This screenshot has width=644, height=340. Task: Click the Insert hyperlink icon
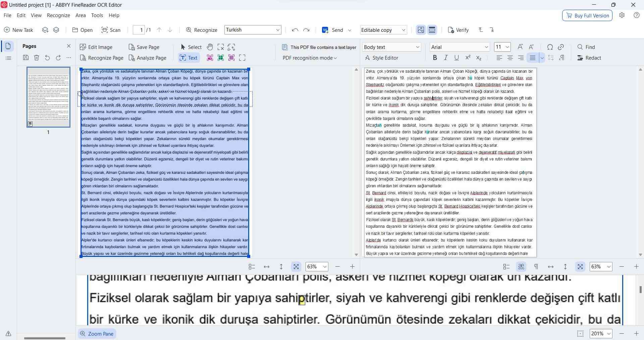561,47
